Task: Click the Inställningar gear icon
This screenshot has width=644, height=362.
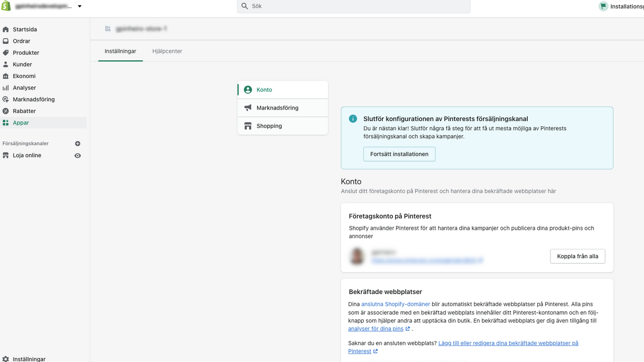Action: pos(6,359)
